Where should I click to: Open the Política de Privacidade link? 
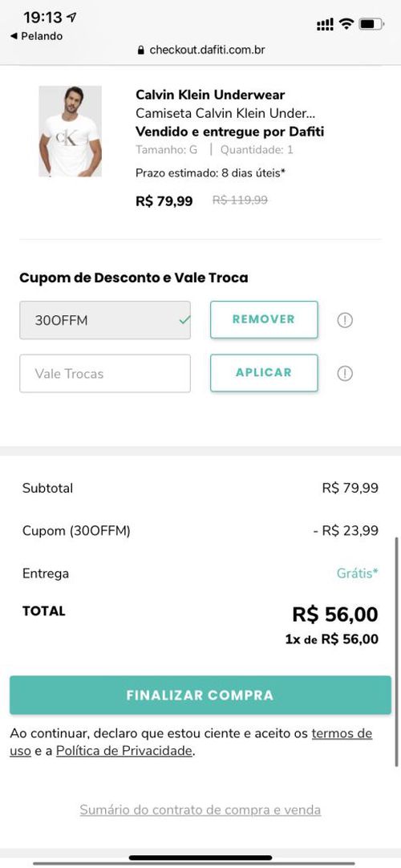point(124,751)
